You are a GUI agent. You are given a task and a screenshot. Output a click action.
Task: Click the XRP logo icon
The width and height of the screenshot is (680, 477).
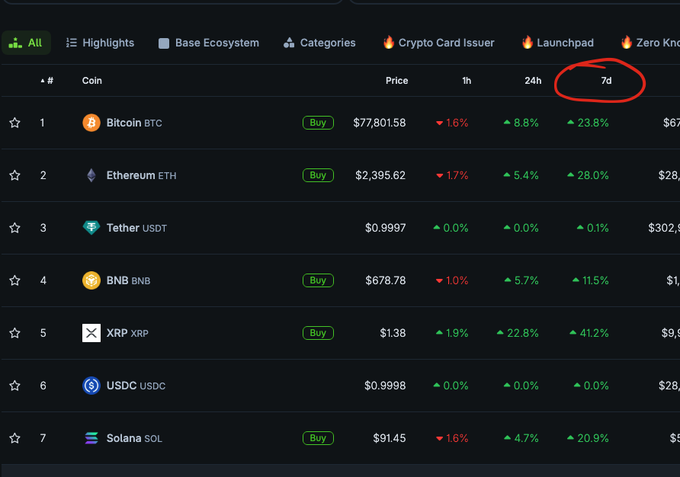tap(91, 333)
